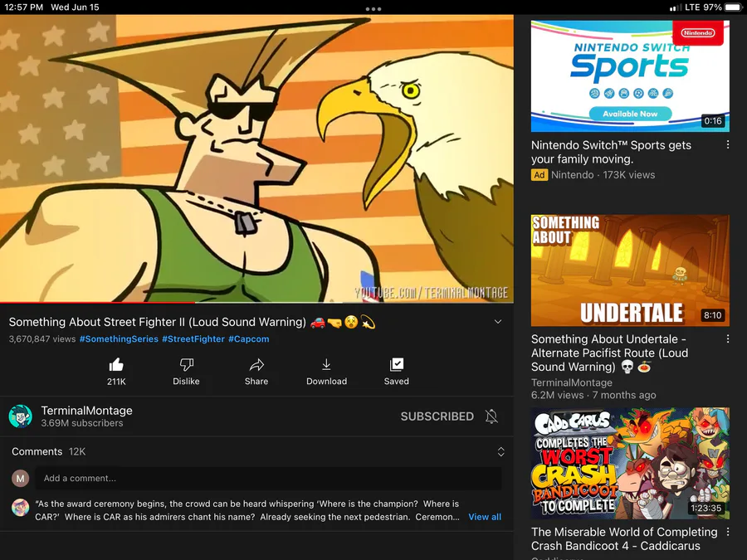Screen dimensions: 747x560
Task: Open the #StreetFighter hashtag
Action: point(193,339)
